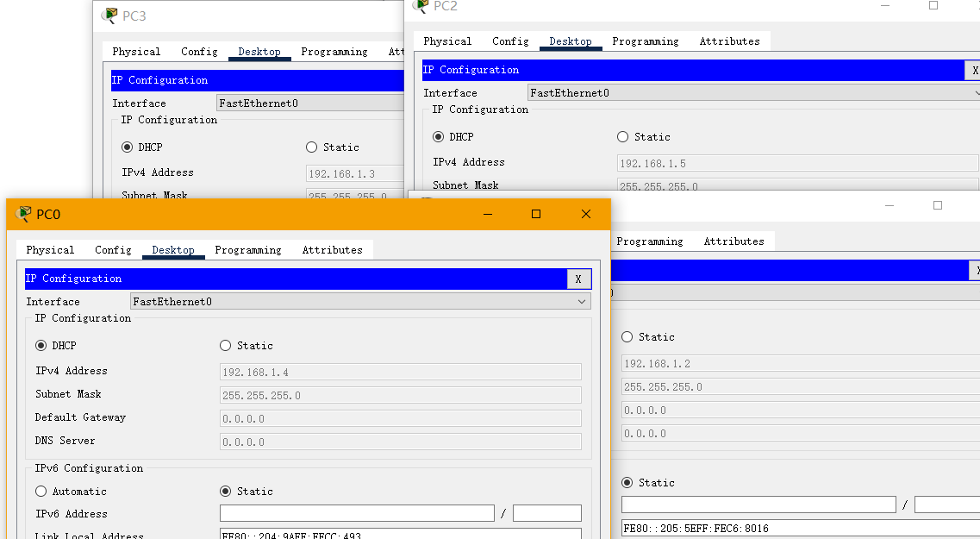980x539 pixels.
Task: Select DHCP radio button in PC0
Action: 41,346
